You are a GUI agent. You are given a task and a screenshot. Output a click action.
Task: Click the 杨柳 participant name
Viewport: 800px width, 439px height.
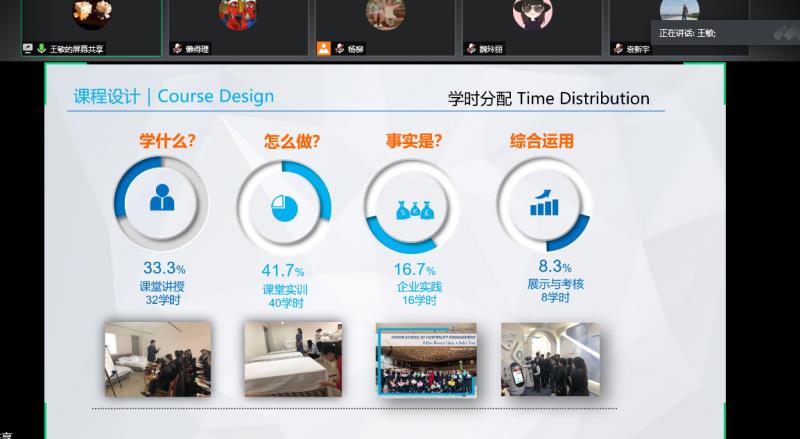(x=356, y=49)
